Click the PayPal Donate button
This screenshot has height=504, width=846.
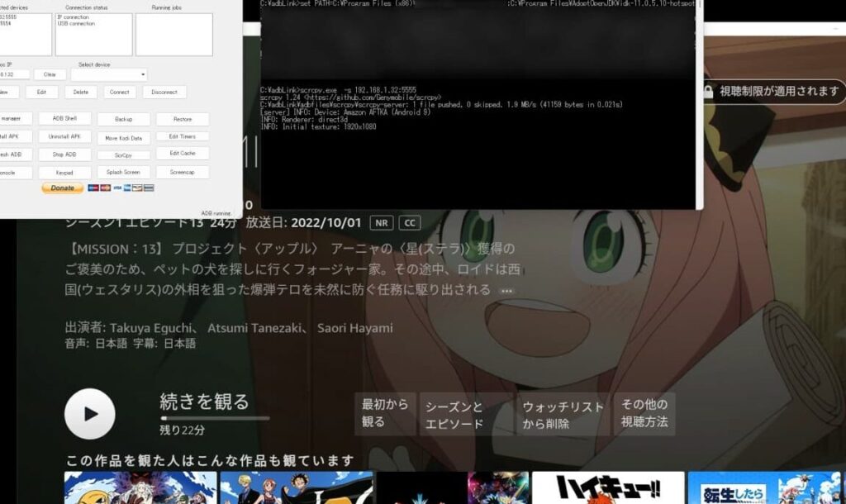(x=63, y=188)
